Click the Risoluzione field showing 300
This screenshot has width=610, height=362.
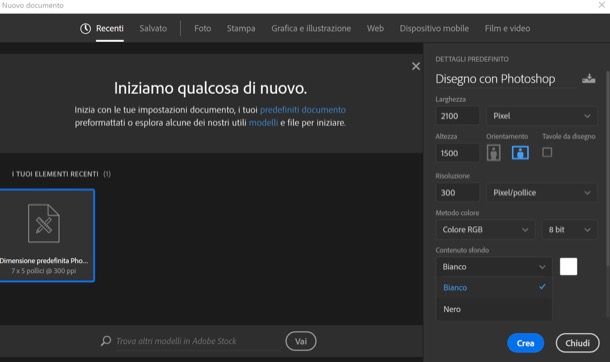458,192
